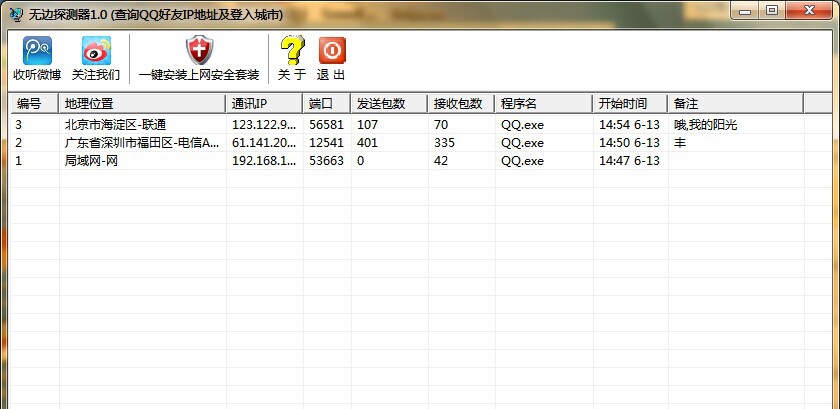
Task: Sort by the 开始时间 column header
Action: 629,103
